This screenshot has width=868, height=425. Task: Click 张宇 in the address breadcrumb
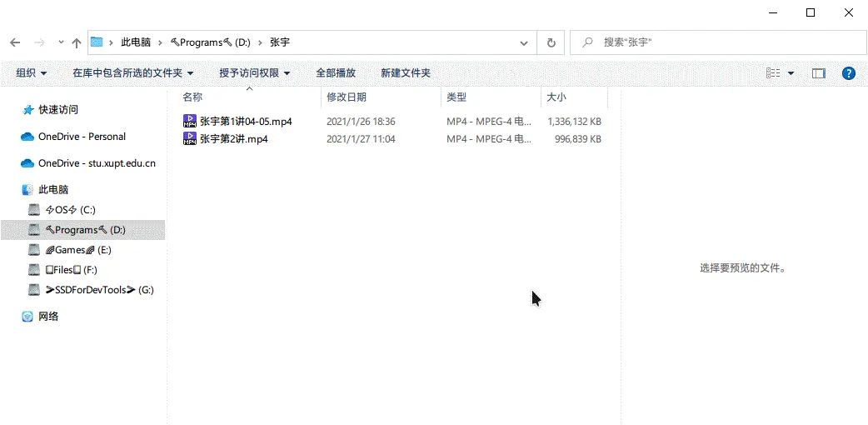pyautogui.click(x=280, y=42)
